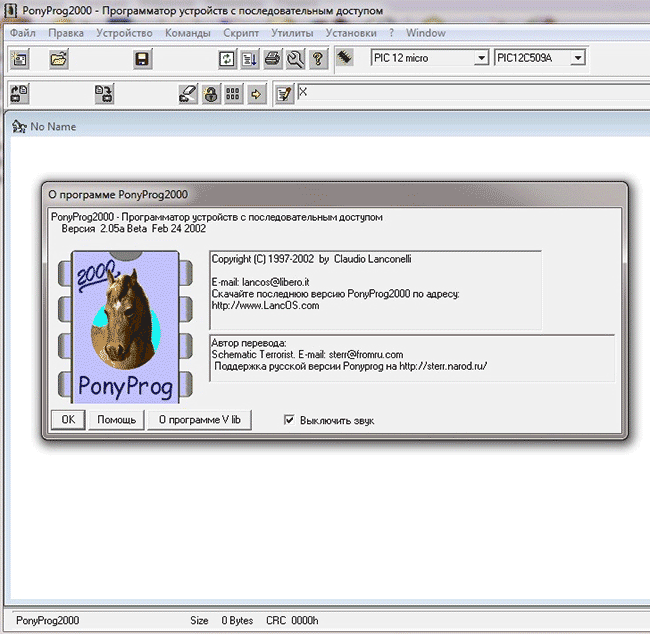Click the edit note pencil icon
650x634 pixels.
(284, 94)
